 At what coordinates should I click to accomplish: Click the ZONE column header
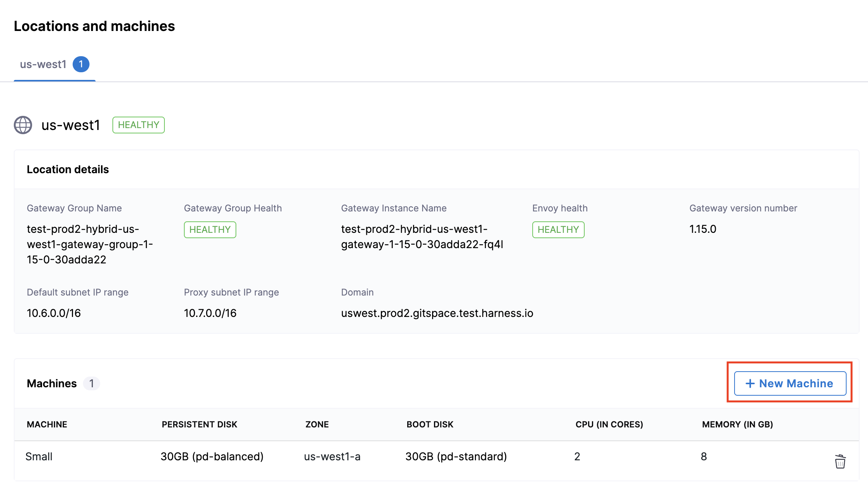(x=317, y=424)
